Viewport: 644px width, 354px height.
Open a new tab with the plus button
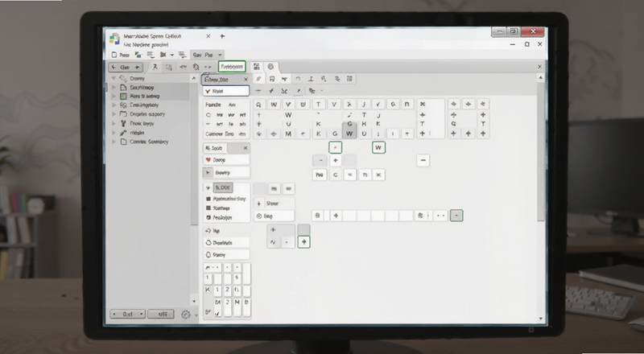[x=222, y=36]
